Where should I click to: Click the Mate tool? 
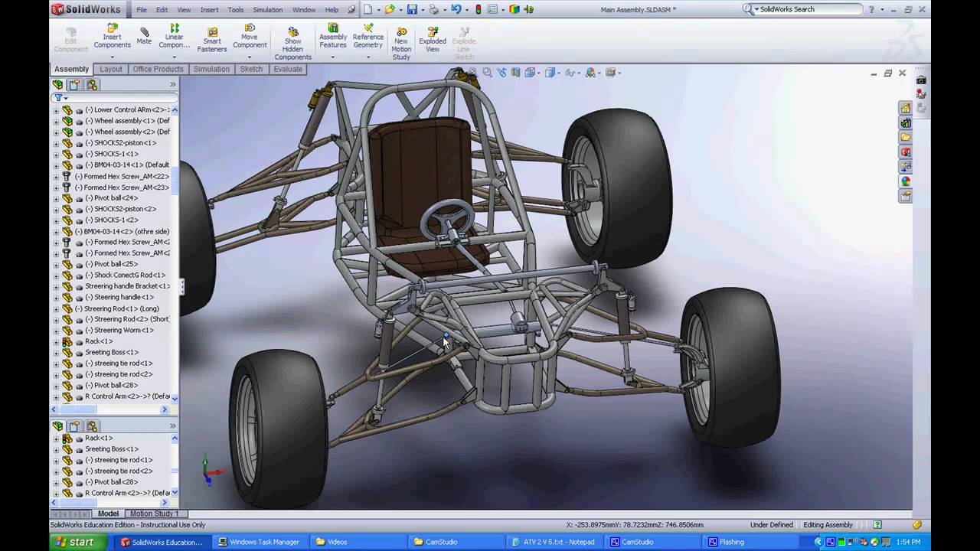click(x=144, y=36)
